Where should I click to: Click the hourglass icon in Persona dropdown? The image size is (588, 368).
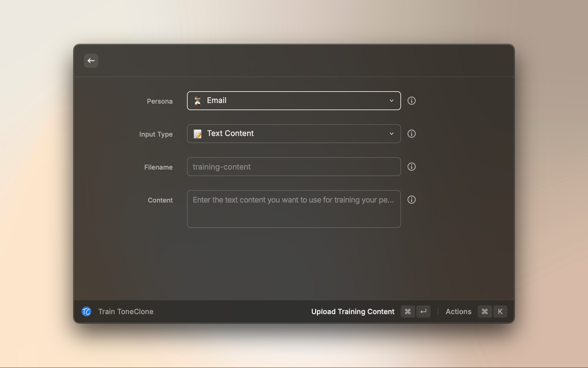point(198,101)
